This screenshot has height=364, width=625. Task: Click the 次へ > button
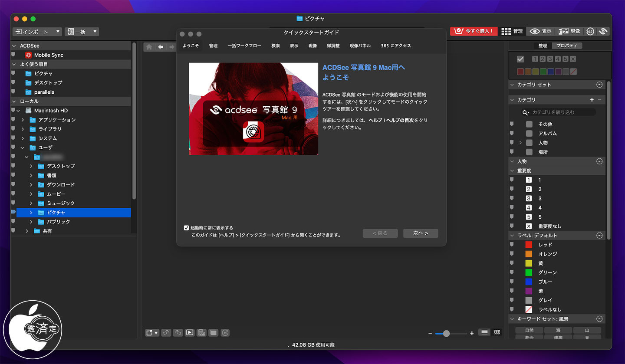420,233
